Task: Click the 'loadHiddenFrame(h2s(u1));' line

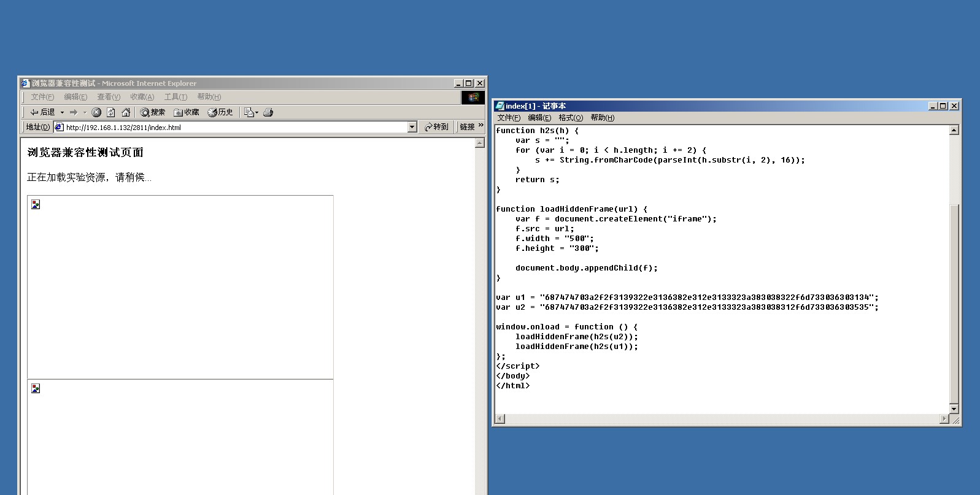Action: pos(577,347)
